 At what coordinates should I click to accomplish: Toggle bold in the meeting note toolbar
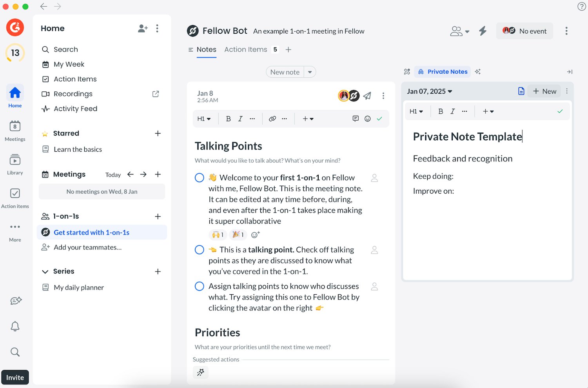[228, 119]
